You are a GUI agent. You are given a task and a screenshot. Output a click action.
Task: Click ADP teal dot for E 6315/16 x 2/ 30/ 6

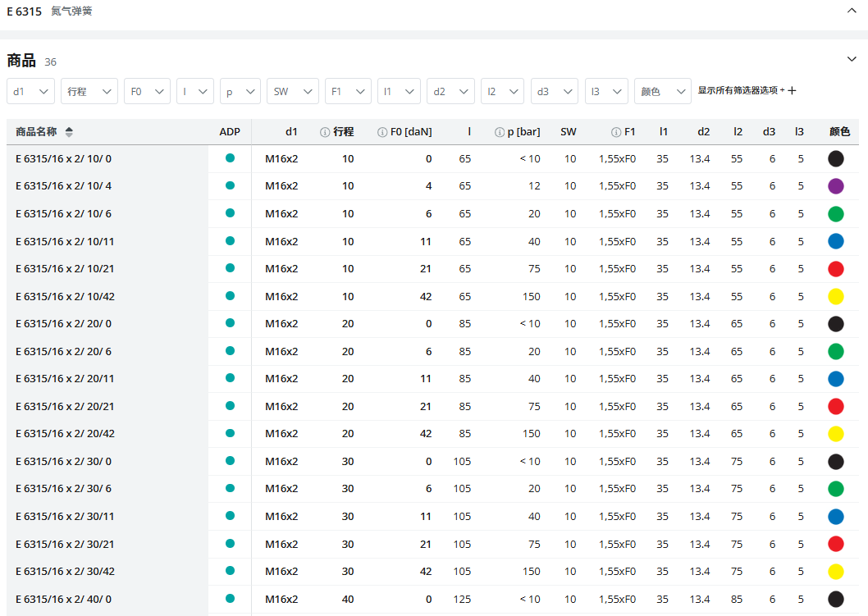click(230, 488)
